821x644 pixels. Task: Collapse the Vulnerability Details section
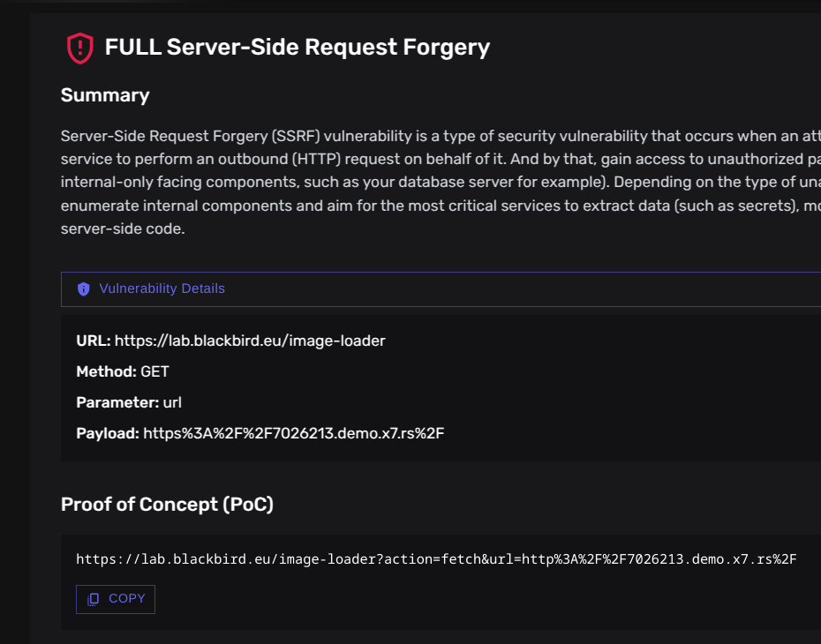pos(441,289)
